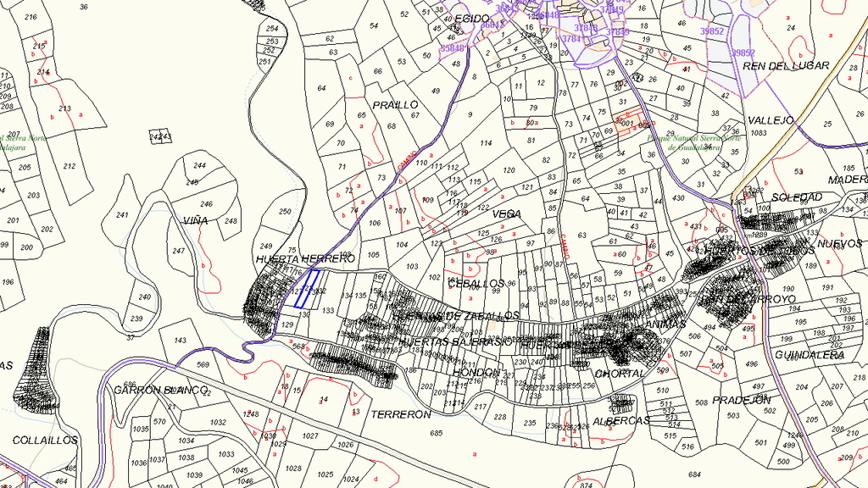
Task: Click the PRAILLO place name label
Action: point(395,105)
